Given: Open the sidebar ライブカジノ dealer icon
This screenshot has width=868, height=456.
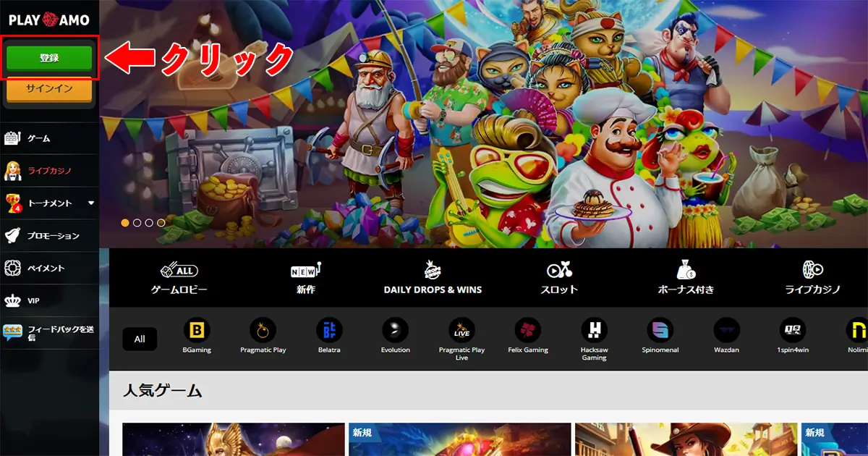Looking at the screenshot, I should click(13, 170).
